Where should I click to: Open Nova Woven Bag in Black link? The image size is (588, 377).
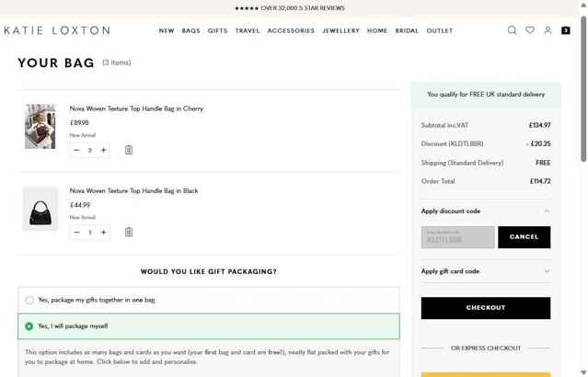tap(133, 190)
